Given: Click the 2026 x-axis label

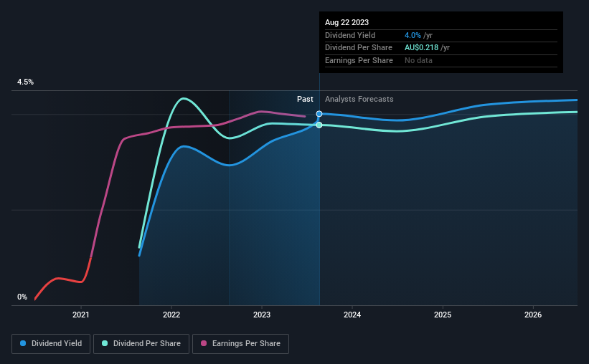Looking at the screenshot, I should click(x=533, y=315).
